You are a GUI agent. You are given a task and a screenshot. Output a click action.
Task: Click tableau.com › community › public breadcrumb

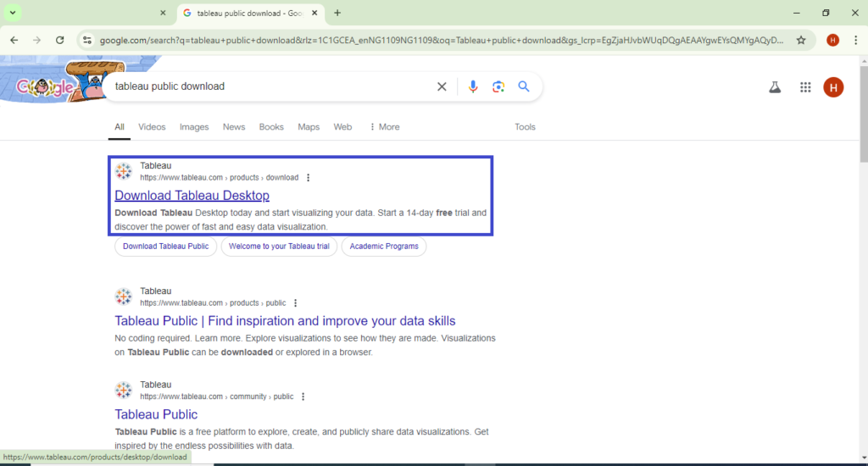[216, 397]
